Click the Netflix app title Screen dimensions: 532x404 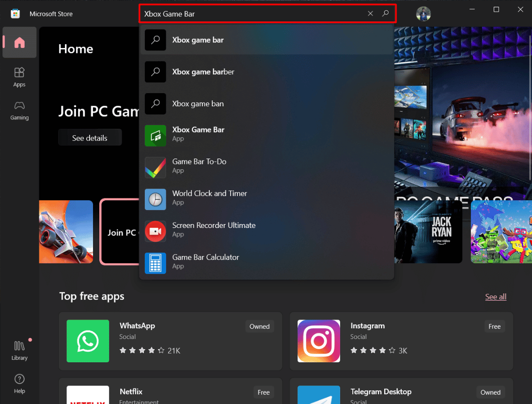(x=131, y=391)
